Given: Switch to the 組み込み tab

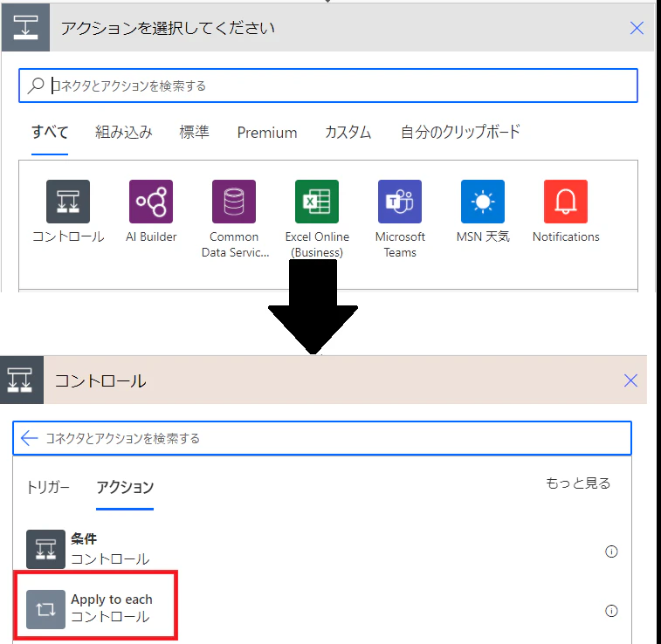Looking at the screenshot, I should click(x=123, y=133).
